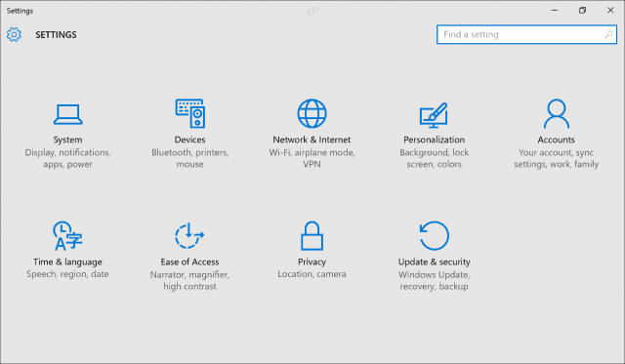Click the magnifier search icon
The width and height of the screenshot is (625, 364).
(x=608, y=34)
